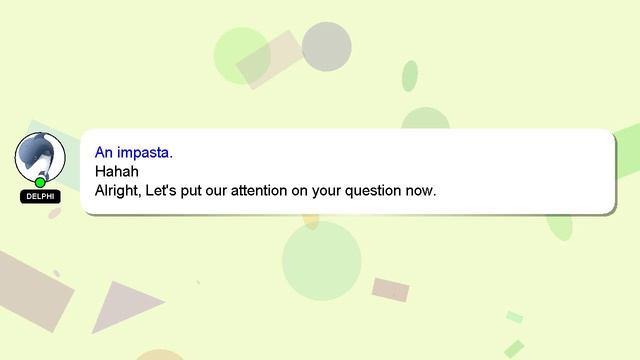Click the green diamond shape at bottom right
This screenshot has height=360, width=640.
coord(514,349)
